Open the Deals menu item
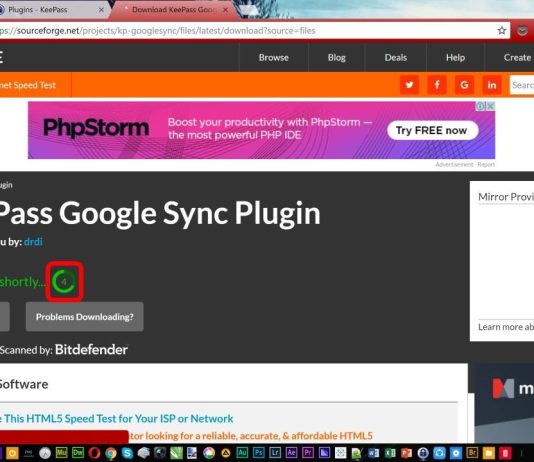The image size is (534, 462). tap(395, 58)
